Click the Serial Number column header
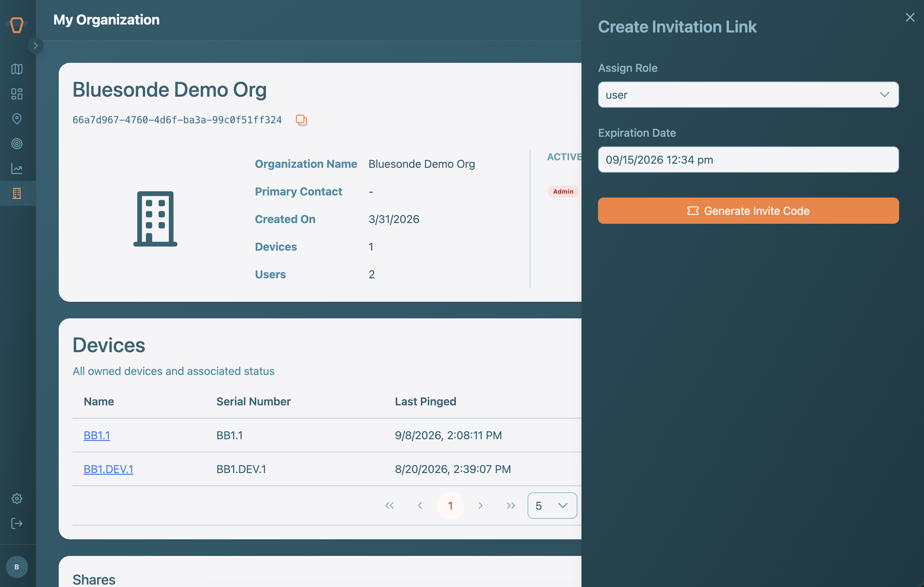 coord(254,401)
